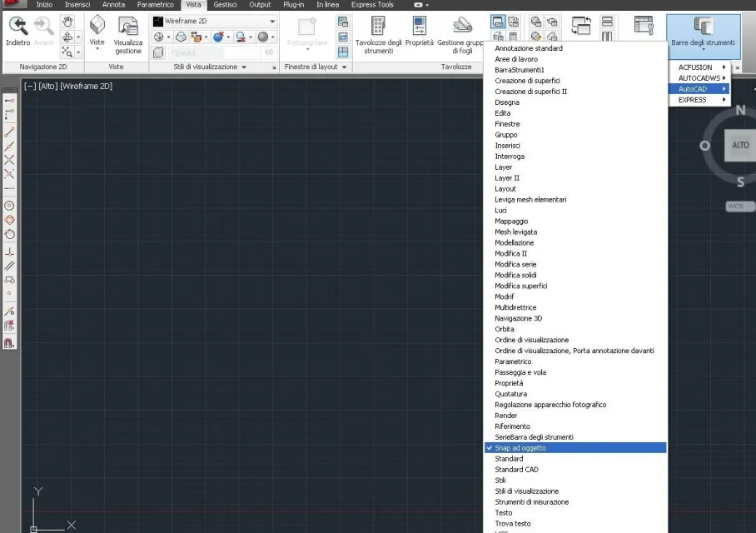Click the [Wireframe 2D] visual style label
The image size is (756, 533).
coord(86,87)
